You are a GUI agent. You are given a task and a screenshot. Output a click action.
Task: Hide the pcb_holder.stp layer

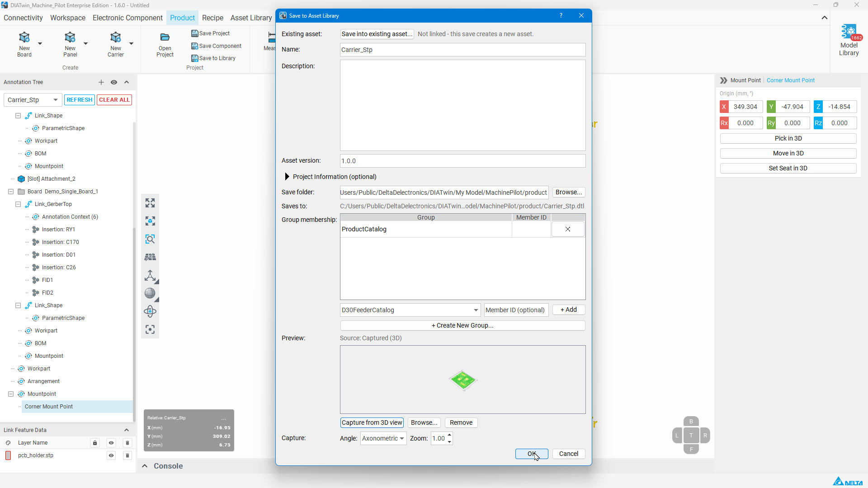point(111,455)
